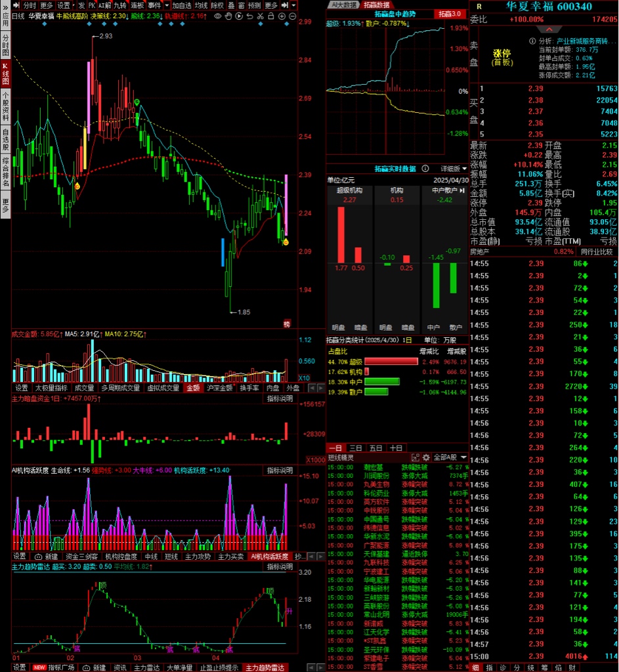
Task: Toggle the lock icon in chart toolbar
Action: point(271,16)
